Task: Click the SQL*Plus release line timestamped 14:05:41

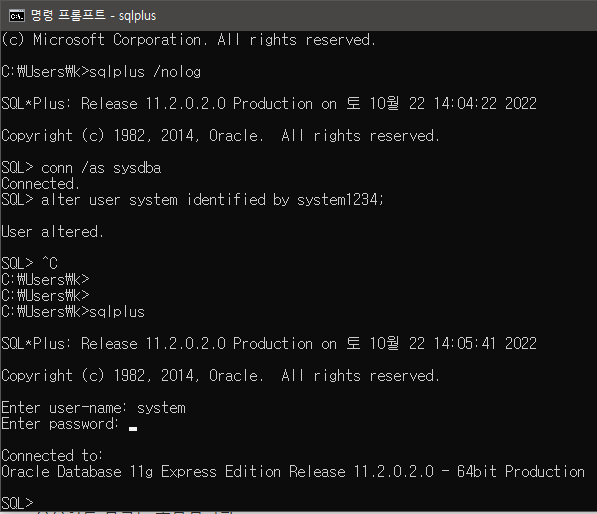Action: click(269, 344)
